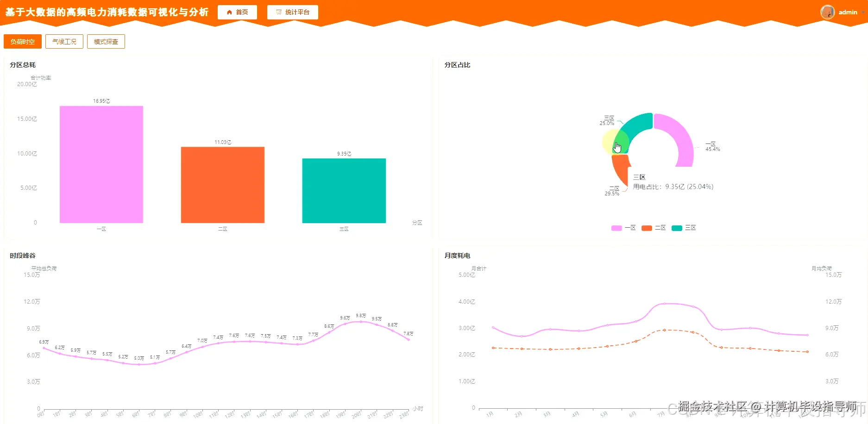Click the page title 基于大数据的高频电力消耗数据可视化与分析

click(107, 12)
